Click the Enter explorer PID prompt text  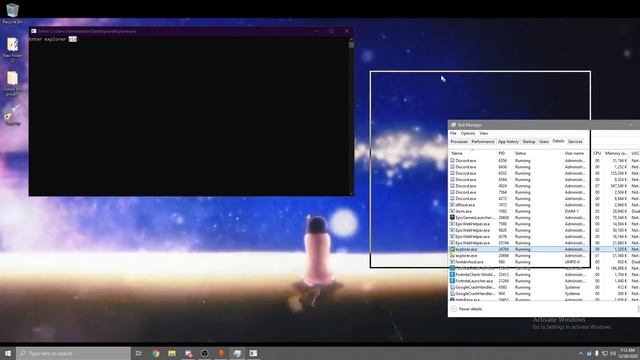pyautogui.click(x=53, y=39)
